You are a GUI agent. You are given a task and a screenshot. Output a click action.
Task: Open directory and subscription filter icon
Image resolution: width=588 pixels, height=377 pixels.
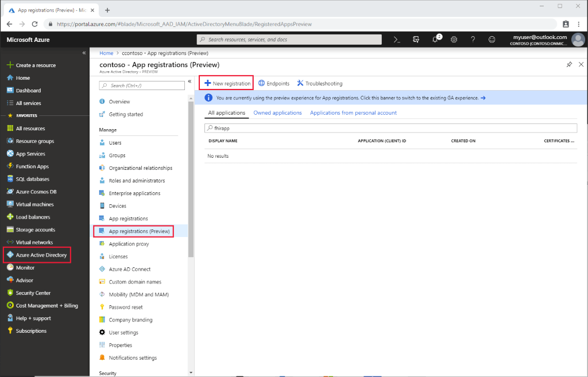[416, 40]
